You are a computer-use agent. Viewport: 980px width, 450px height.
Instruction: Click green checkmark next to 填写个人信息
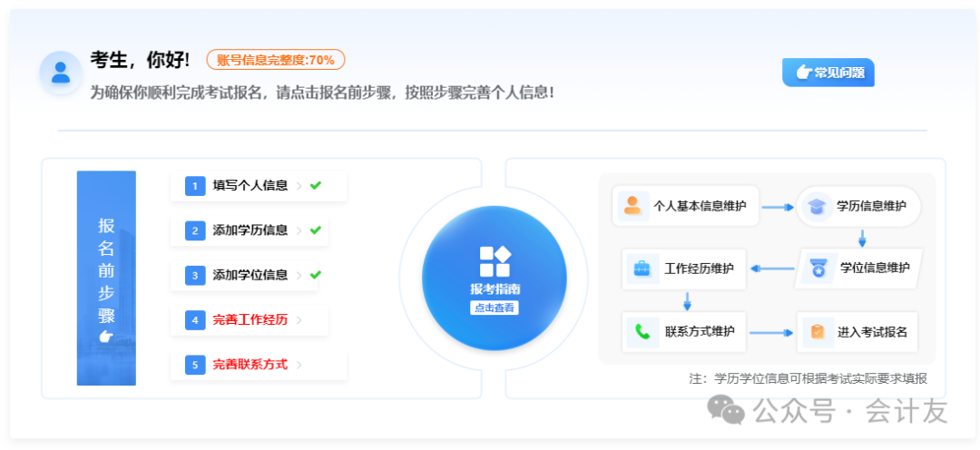pos(316,185)
